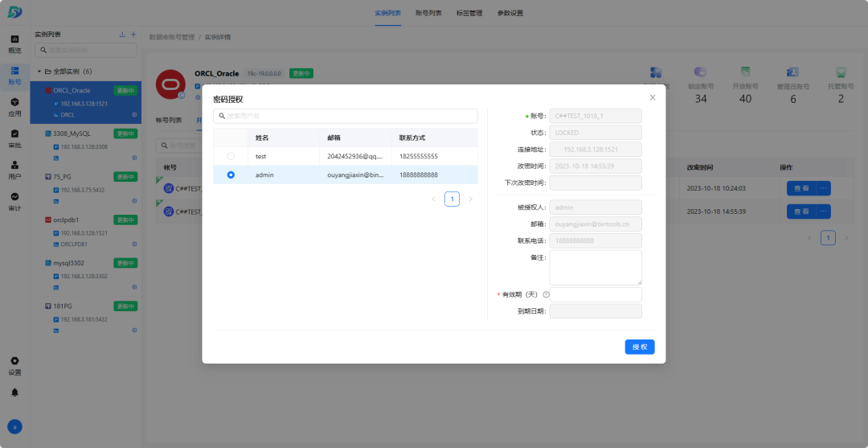Switch to the 参数设置 top tab
868x448 pixels.
click(510, 14)
